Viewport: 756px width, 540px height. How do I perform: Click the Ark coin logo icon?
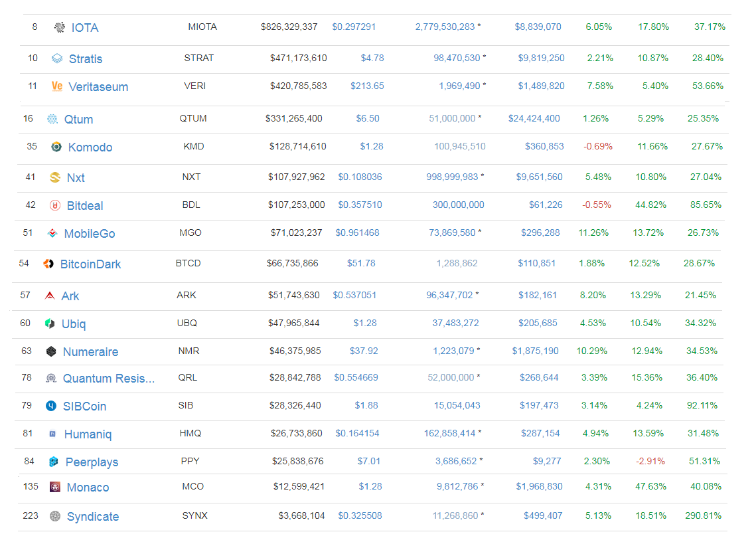(50, 296)
